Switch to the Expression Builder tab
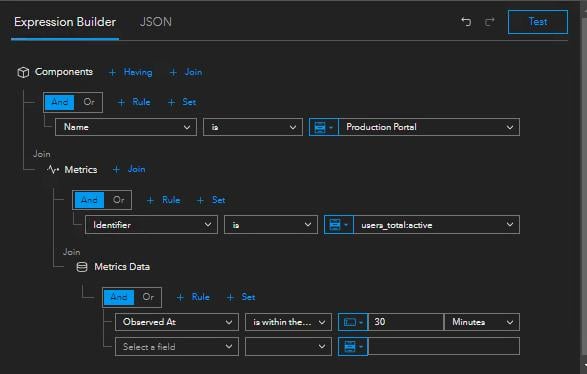This screenshot has height=374, width=587. click(x=65, y=22)
